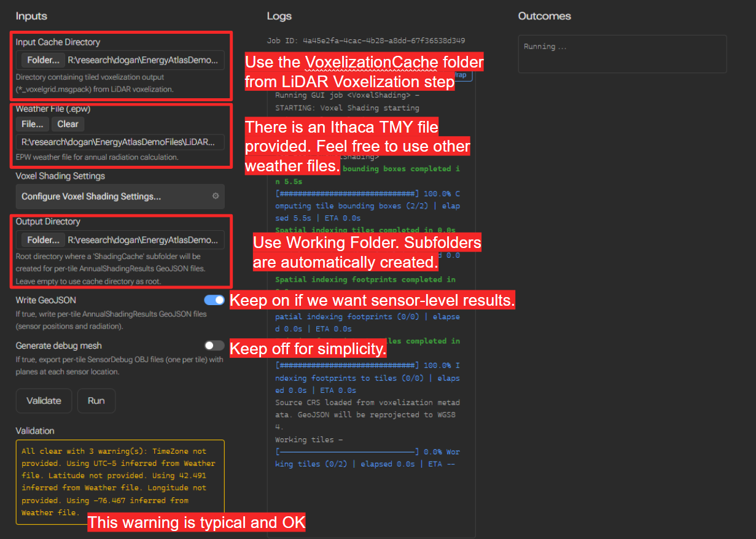Start the job with Run button
This screenshot has width=756, height=539.
(96, 401)
